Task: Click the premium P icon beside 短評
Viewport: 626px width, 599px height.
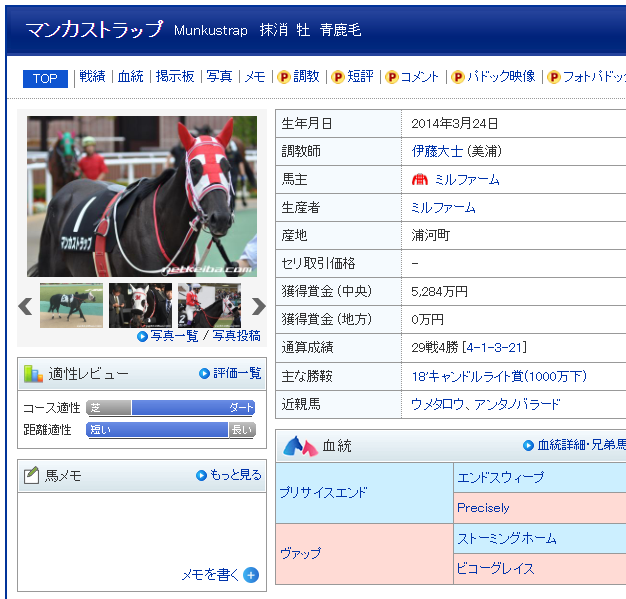Action: (338, 77)
